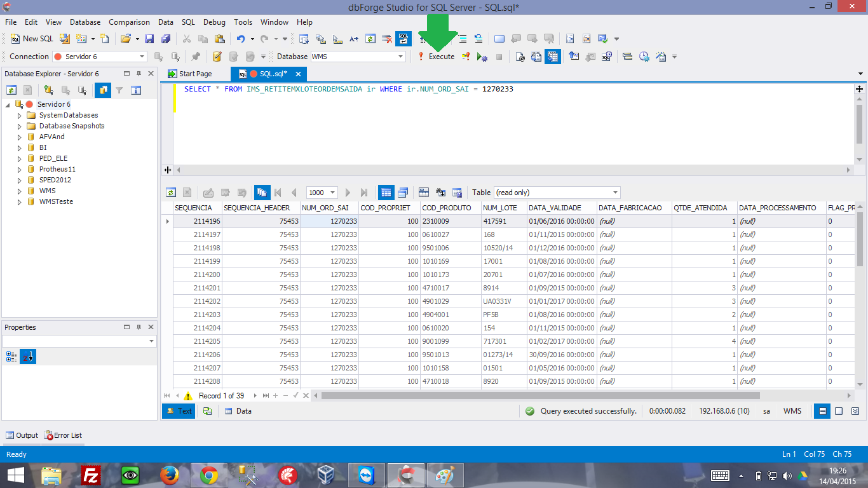This screenshot has width=868, height=488.
Task: Toggle the pin connection icon
Action: pyautogui.click(x=194, y=56)
